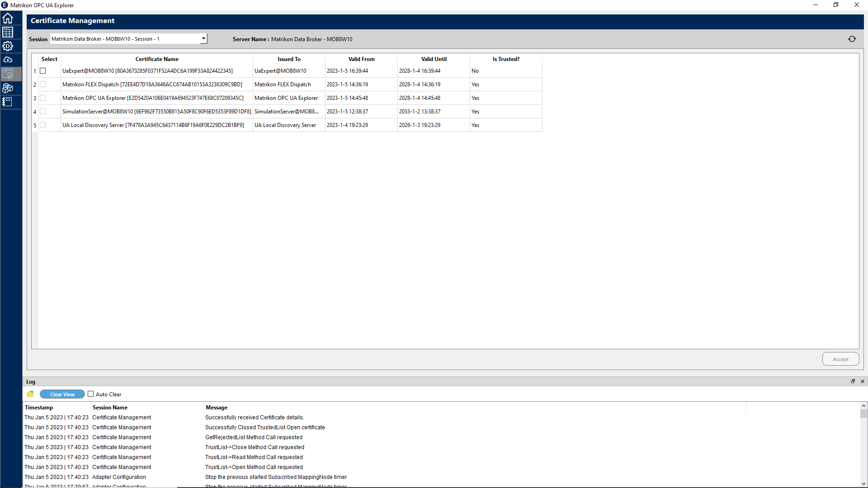
Task: Select log 'Adapter Configuration' session name at 17:40:23
Action: (x=119, y=477)
